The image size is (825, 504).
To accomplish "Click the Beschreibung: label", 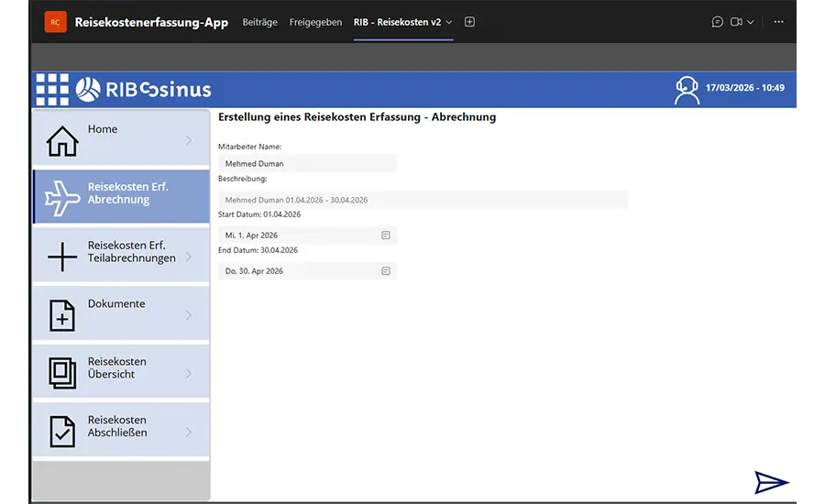I will pos(243,179).
